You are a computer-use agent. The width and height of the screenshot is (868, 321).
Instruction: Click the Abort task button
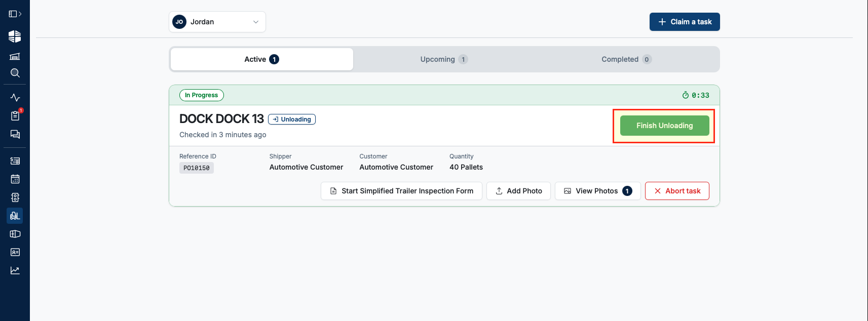coord(677,191)
